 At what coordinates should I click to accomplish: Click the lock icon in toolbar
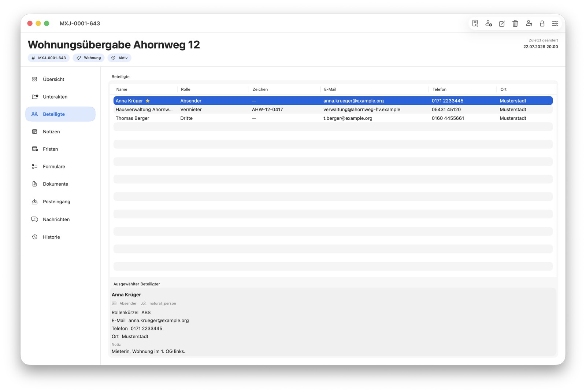(542, 23)
